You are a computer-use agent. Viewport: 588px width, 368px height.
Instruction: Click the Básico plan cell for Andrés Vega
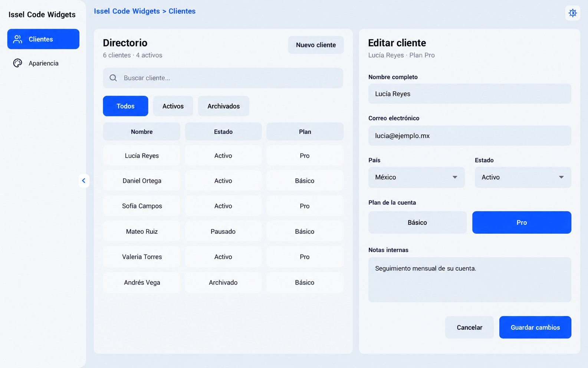click(x=305, y=282)
